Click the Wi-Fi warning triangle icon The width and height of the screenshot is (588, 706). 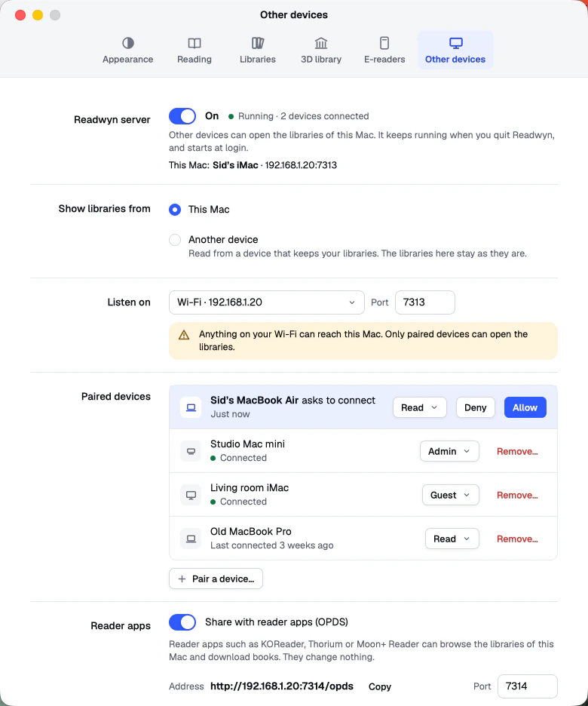click(184, 335)
